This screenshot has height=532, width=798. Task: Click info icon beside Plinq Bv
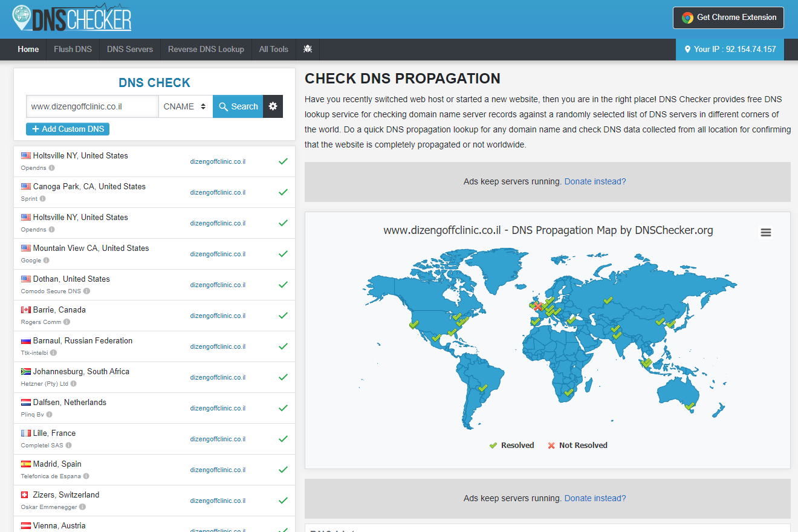[49, 414]
